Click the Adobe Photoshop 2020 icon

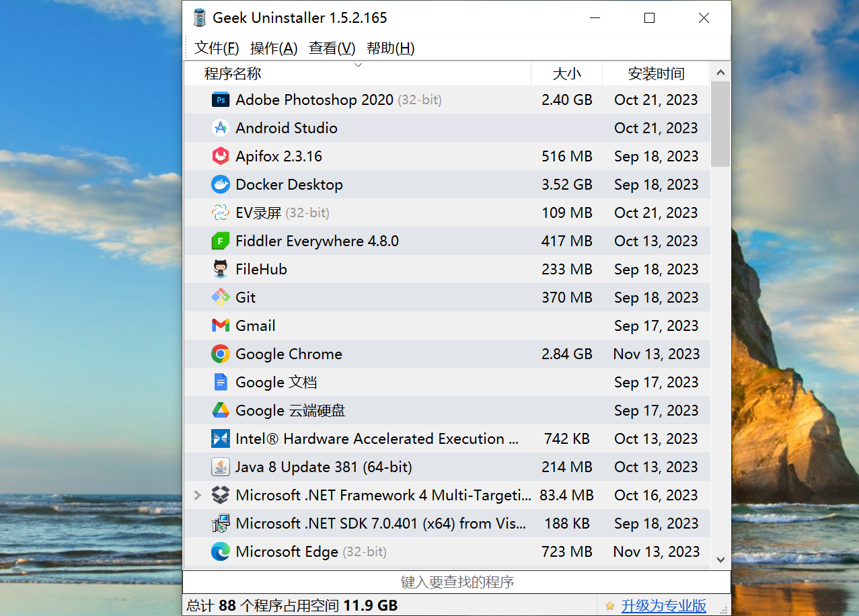(x=221, y=100)
